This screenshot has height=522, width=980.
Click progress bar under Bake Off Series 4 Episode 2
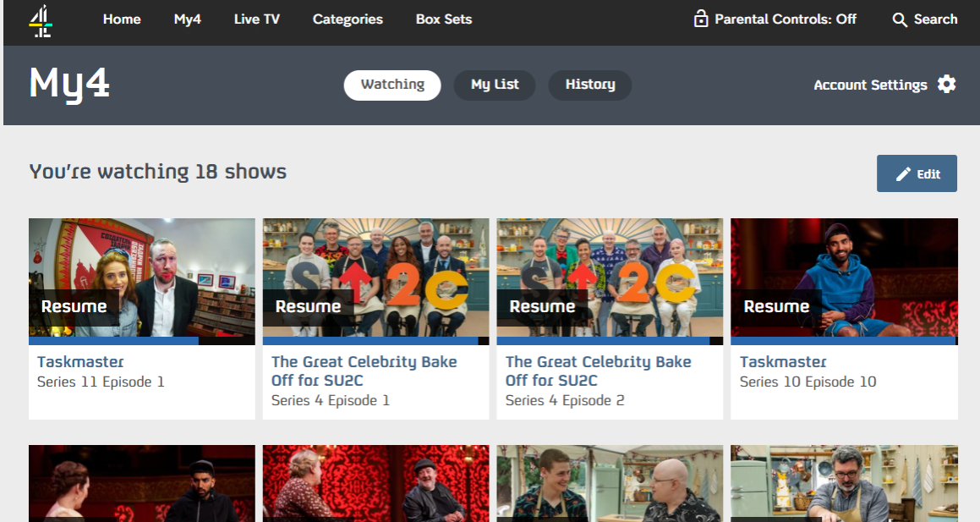(610, 341)
